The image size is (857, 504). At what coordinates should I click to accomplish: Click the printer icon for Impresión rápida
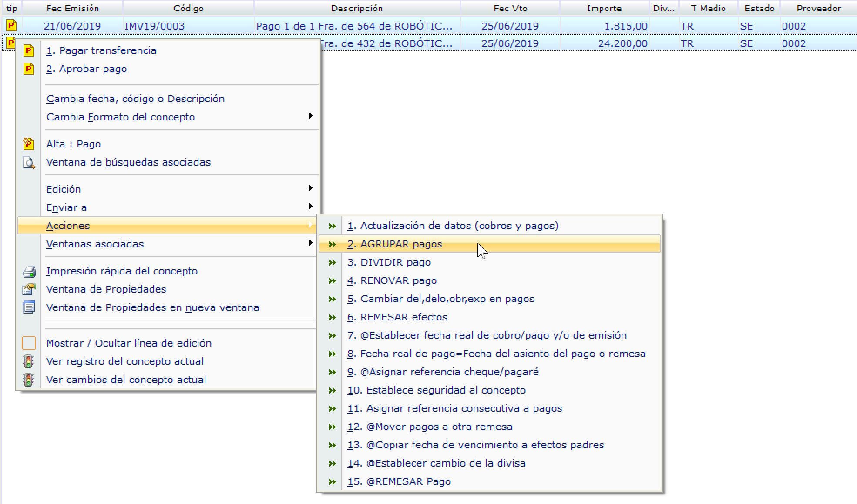(29, 271)
